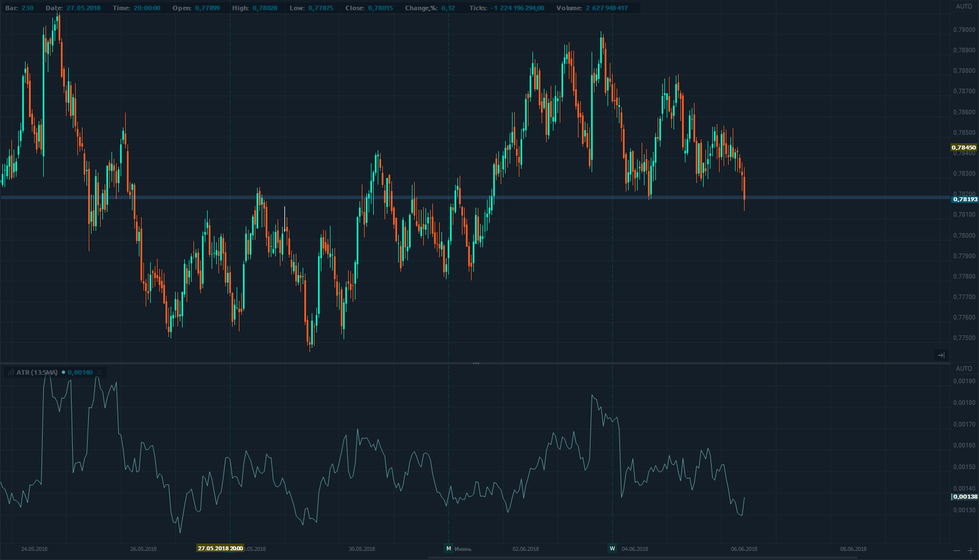Jump to latest bar arrow icon
Image resolution: width=979 pixels, height=560 pixels.
tap(941, 355)
